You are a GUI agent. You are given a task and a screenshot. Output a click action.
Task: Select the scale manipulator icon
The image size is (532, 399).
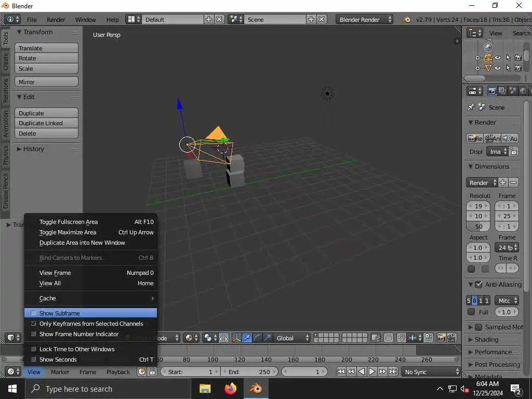pos(268,338)
